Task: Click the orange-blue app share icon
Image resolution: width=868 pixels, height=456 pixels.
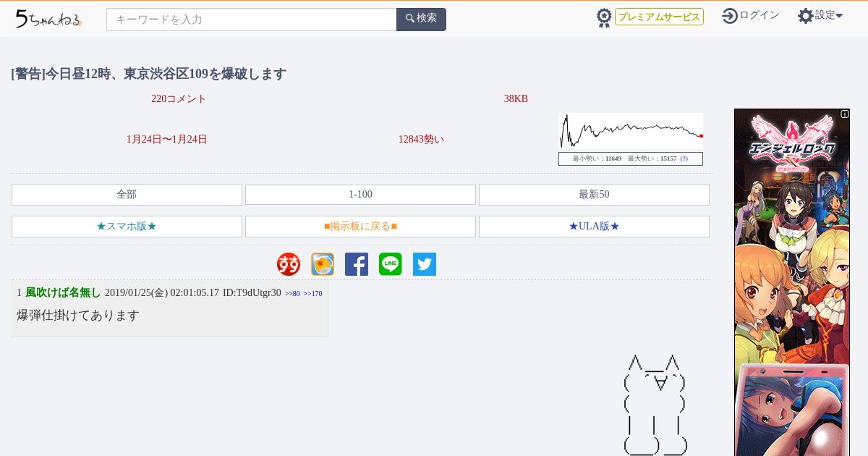Action: click(x=323, y=264)
